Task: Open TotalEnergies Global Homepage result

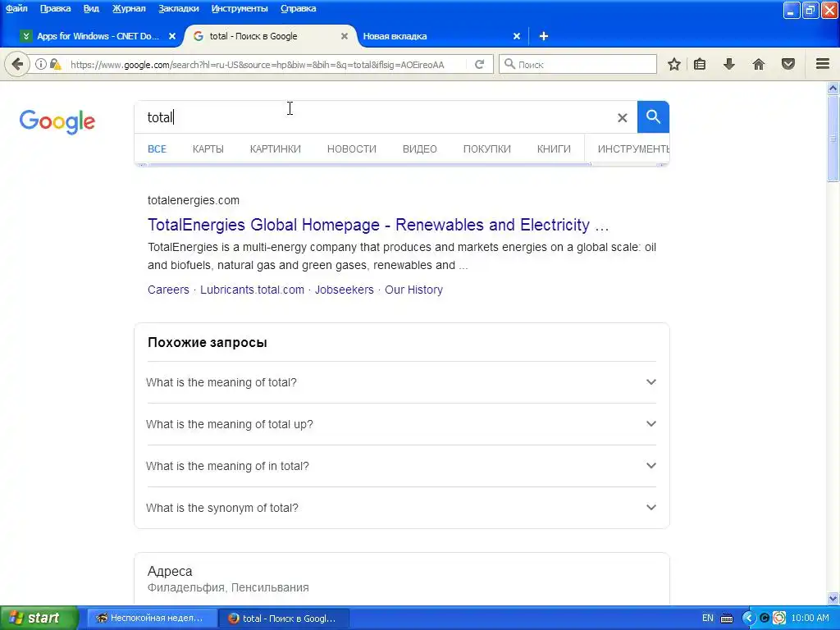Action: click(x=378, y=225)
